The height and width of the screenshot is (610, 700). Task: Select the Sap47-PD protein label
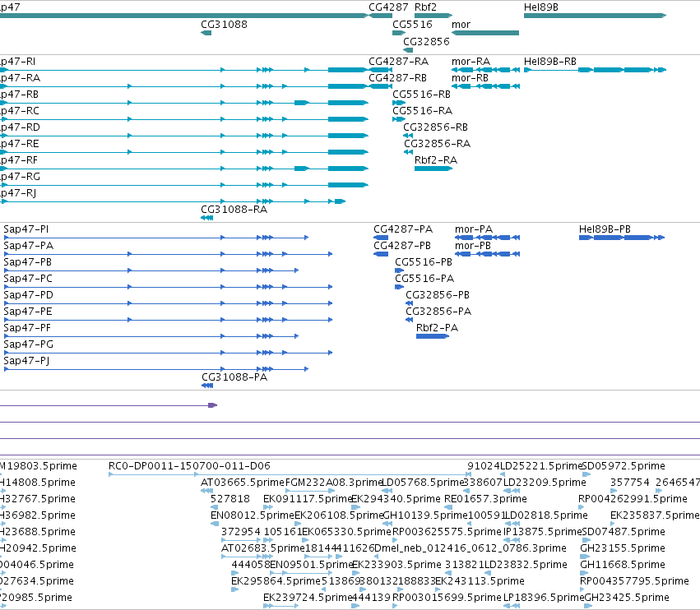[x=28, y=295]
